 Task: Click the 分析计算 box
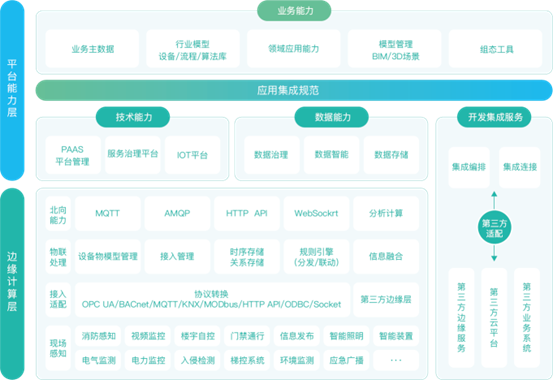386,214
